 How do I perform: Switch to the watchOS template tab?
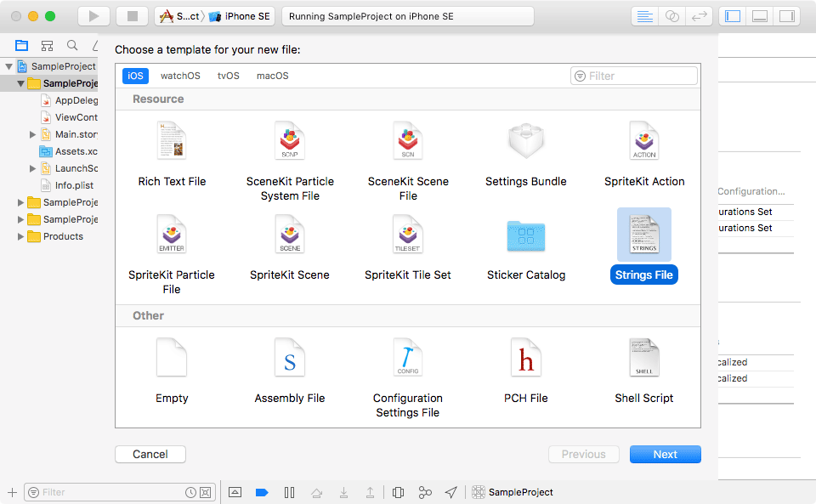(x=180, y=76)
